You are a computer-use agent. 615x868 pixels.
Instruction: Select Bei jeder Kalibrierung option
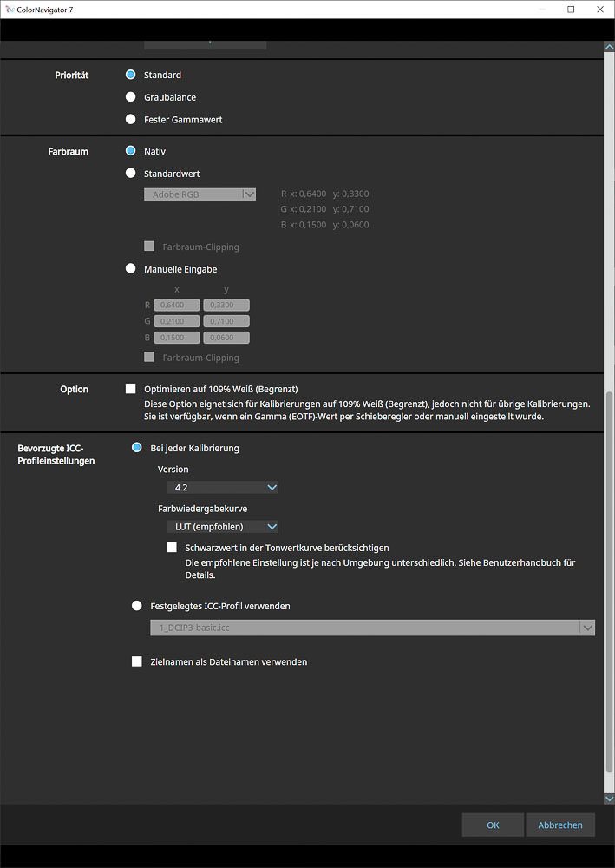136,449
